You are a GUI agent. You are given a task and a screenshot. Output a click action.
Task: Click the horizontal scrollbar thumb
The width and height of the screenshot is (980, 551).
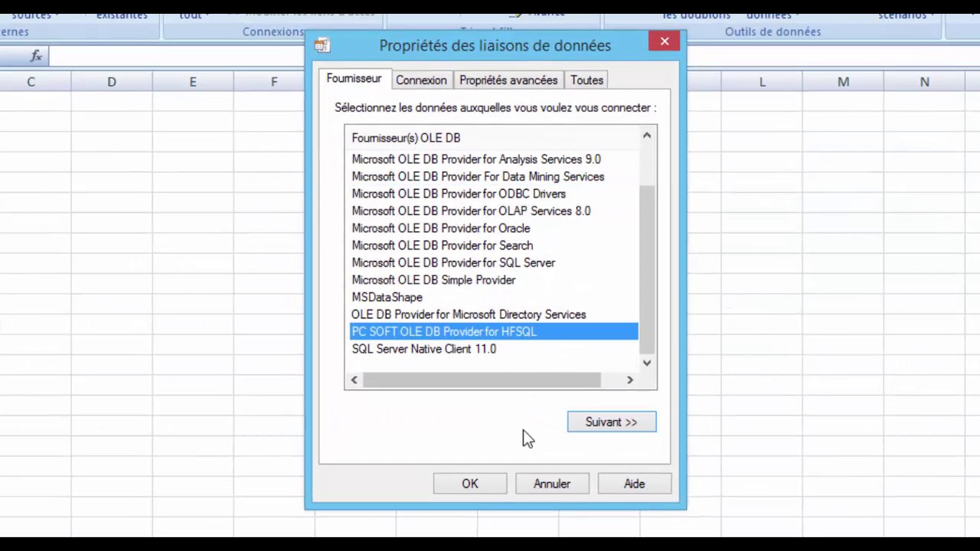tap(482, 380)
